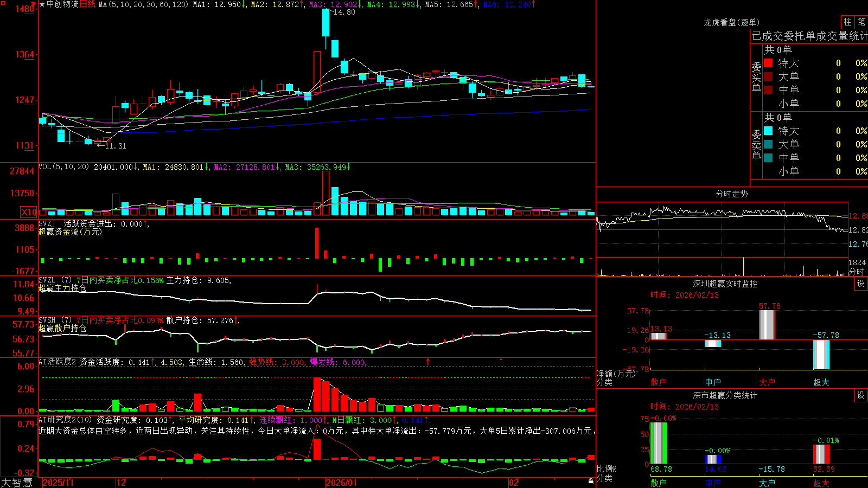868x488 pixels.
Task: Click the 超赢主力持仓 yellow label
Action: click(x=62, y=288)
